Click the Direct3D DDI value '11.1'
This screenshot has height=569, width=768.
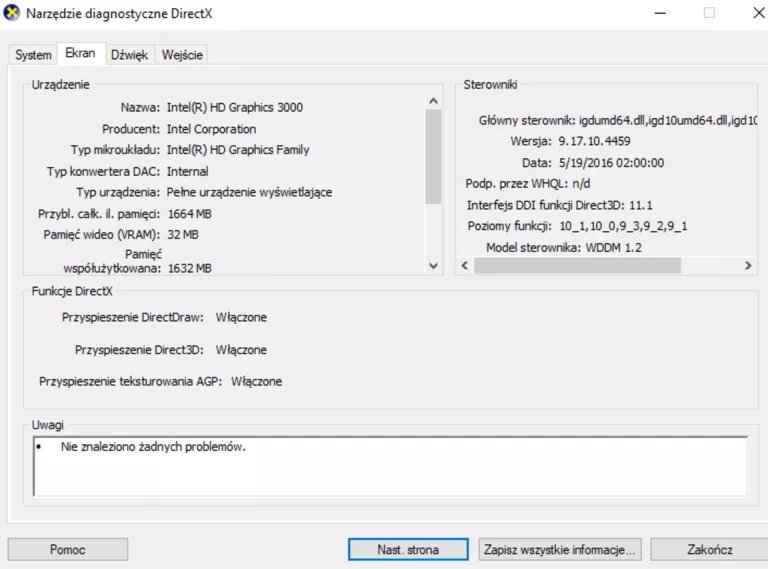[641, 205]
